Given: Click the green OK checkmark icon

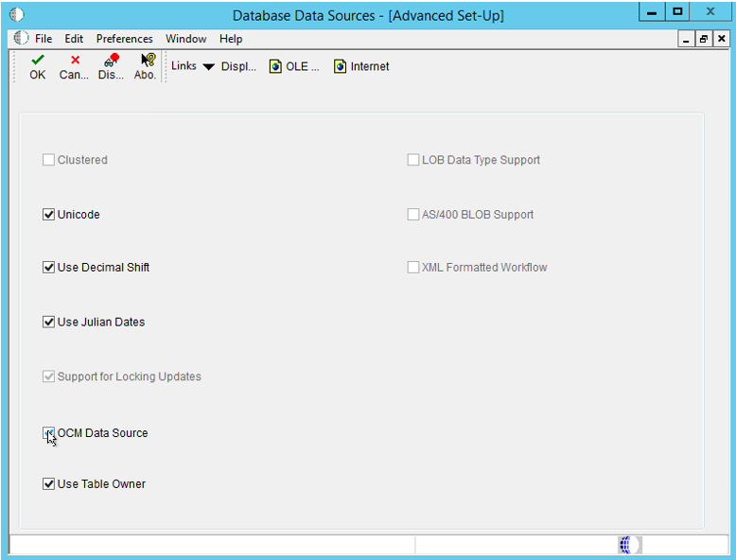Looking at the screenshot, I should (x=38, y=61).
